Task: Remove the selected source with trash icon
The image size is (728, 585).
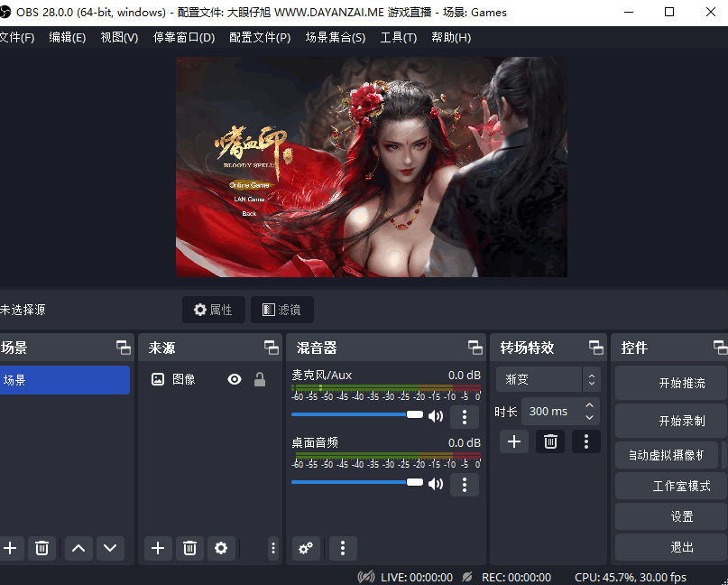Action: [x=189, y=548]
